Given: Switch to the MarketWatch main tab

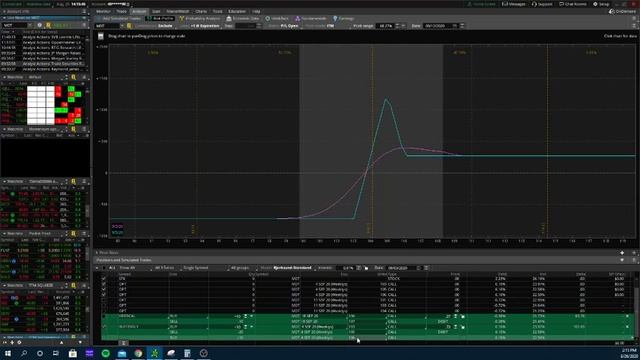Looking at the screenshot, I should [x=178, y=11].
